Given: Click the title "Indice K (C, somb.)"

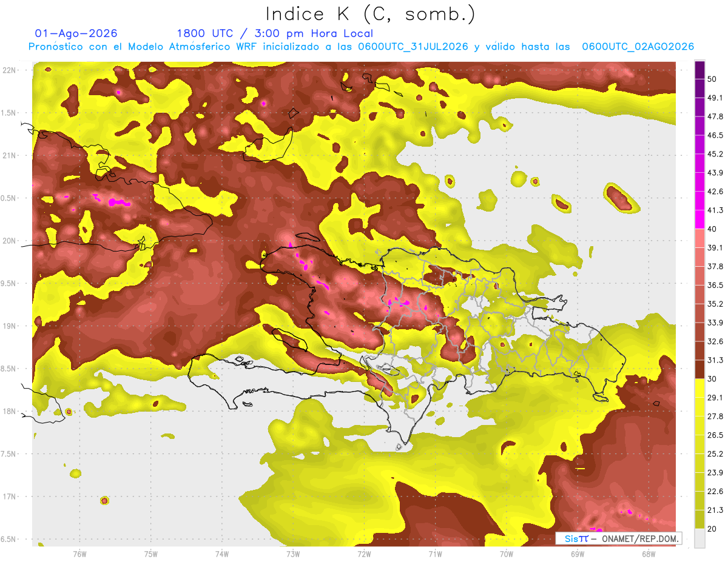Looking at the screenshot, I should tap(371, 14).
